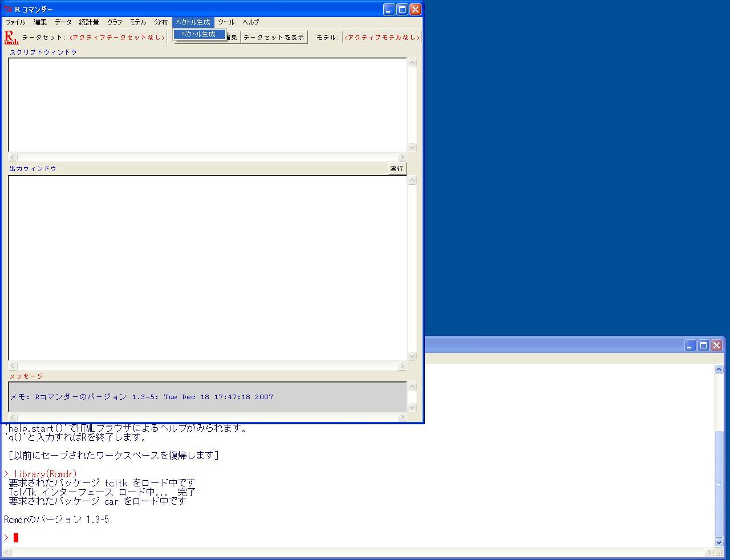Click script window scrollbar down arrow
The width and height of the screenshot is (730, 560).
412,147
